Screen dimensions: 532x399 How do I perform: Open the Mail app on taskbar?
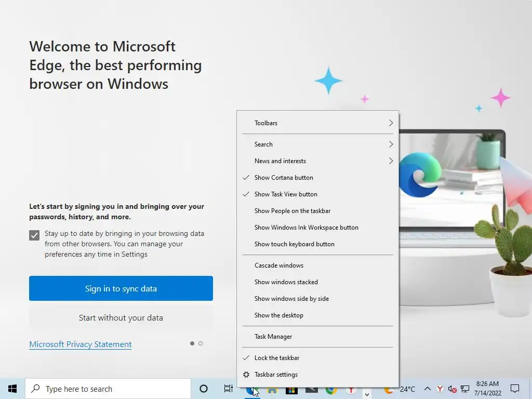pyautogui.click(x=312, y=390)
